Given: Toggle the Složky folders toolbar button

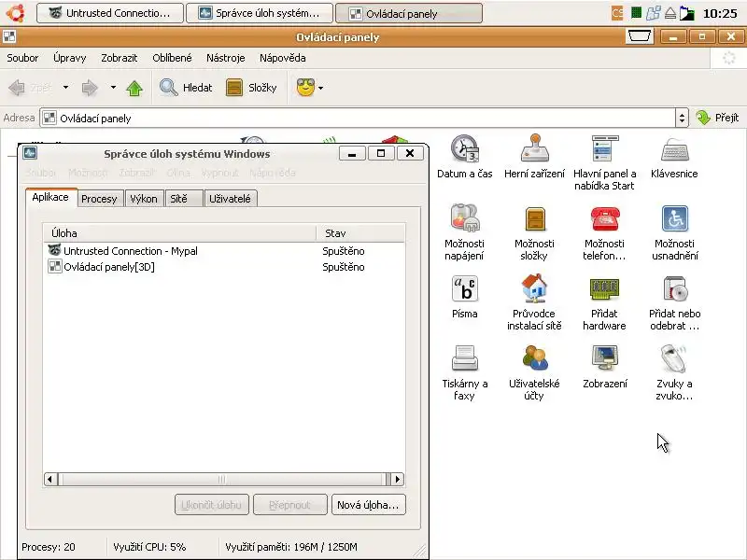Looking at the screenshot, I should 251,88.
